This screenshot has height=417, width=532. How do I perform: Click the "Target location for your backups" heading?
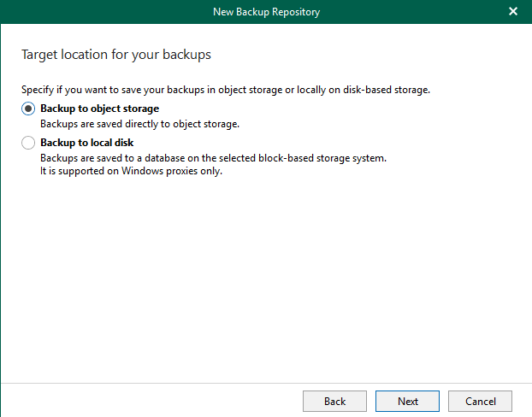pyautogui.click(x=115, y=55)
